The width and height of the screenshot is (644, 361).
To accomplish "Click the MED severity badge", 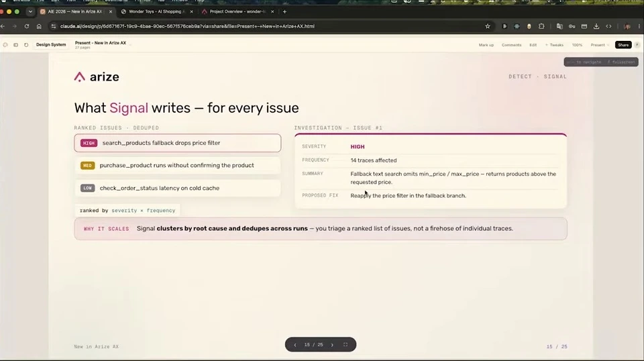I will click(87, 166).
